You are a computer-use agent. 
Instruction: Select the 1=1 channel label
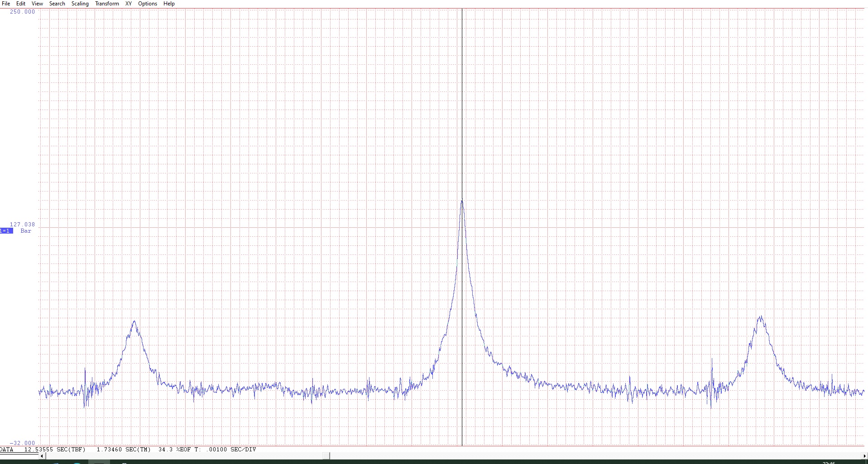coord(6,231)
